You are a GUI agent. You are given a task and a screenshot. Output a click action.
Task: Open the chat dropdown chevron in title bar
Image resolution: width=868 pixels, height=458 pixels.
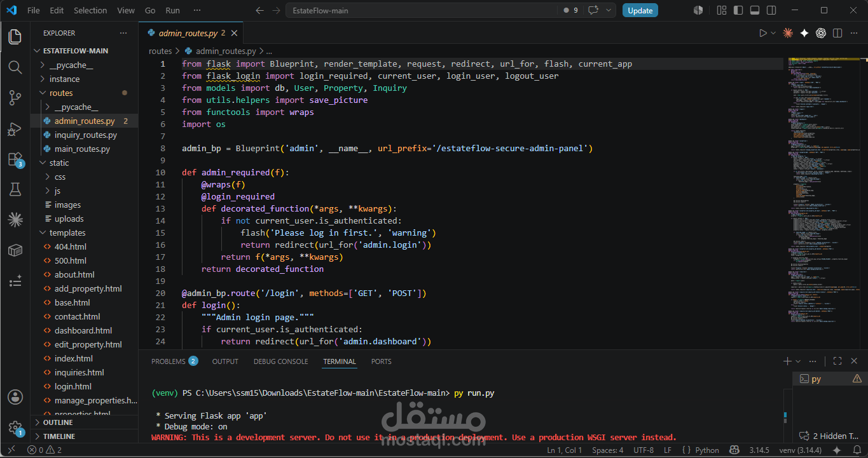pos(609,10)
